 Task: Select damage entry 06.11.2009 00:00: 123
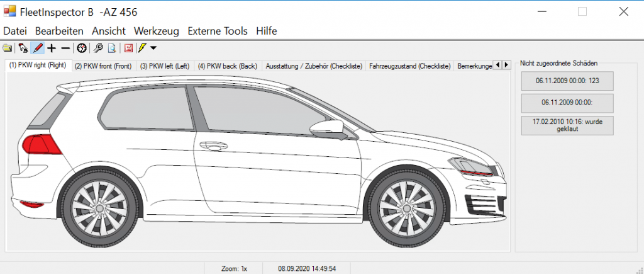coord(567,81)
